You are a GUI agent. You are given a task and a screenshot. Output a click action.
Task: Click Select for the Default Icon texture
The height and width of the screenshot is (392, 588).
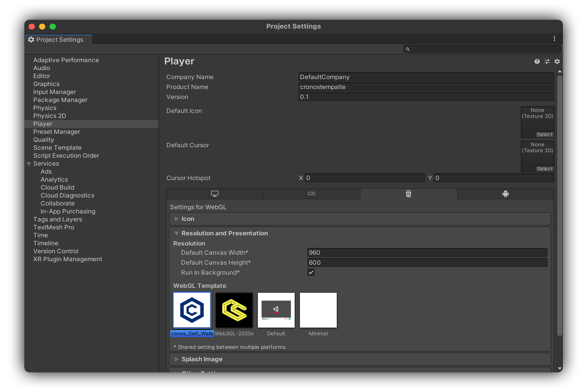coord(544,135)
